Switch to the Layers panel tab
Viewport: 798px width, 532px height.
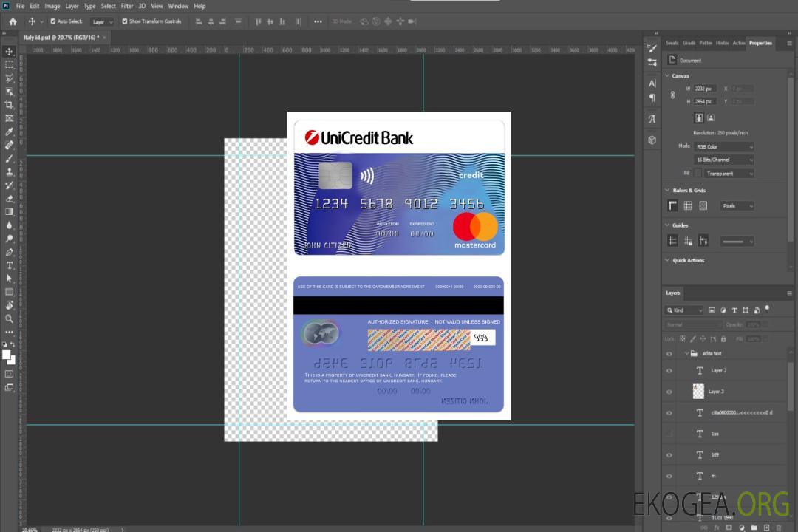click(673, 293)
